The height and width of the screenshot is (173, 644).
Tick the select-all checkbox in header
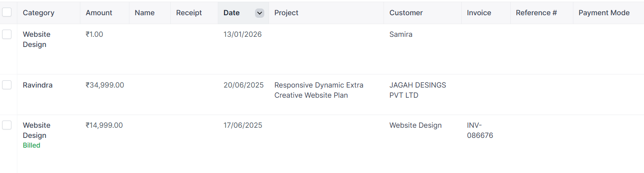pos(7,12)
